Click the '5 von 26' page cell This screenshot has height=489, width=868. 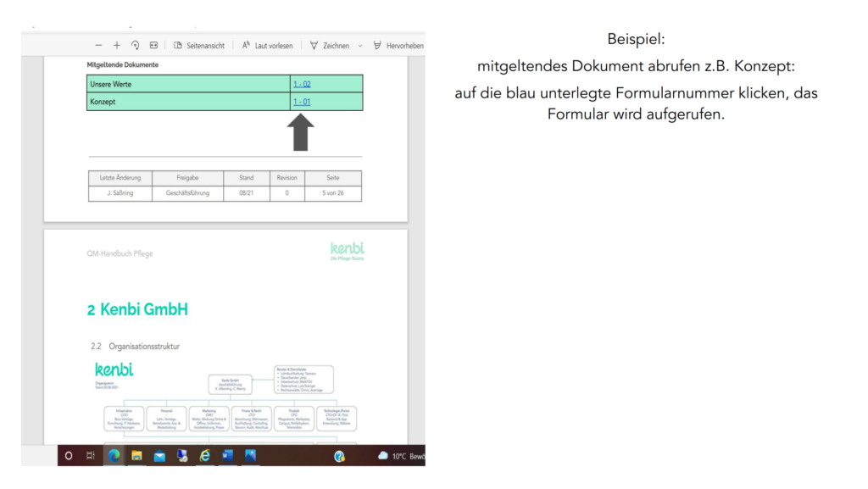tap(332, 193)
